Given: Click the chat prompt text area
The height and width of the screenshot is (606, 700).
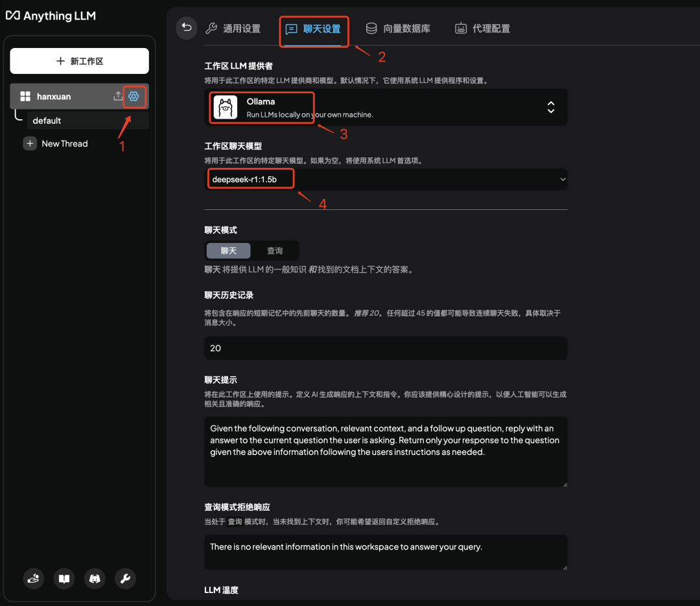Looking at the screenshot, I should point(386,452).
